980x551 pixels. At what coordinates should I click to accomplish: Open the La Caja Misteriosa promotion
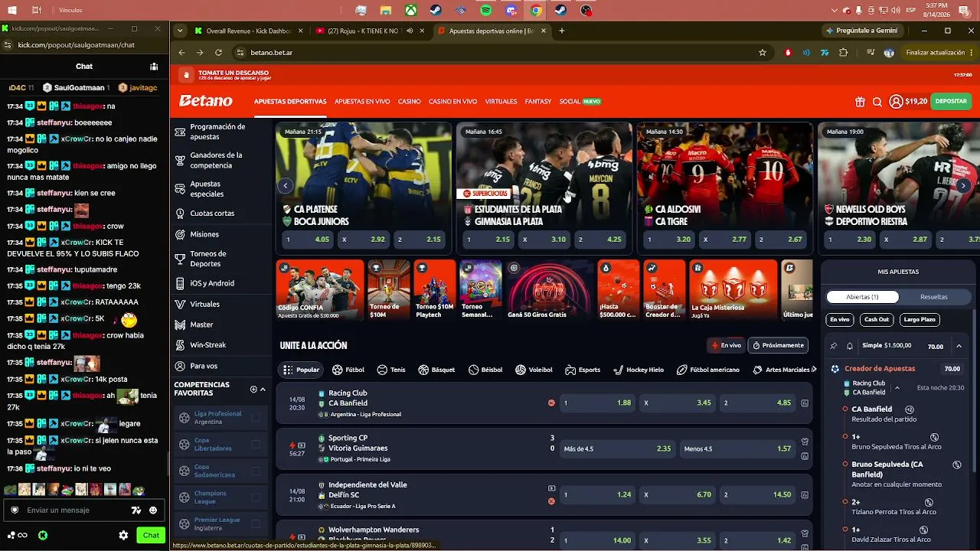[733, 290]
